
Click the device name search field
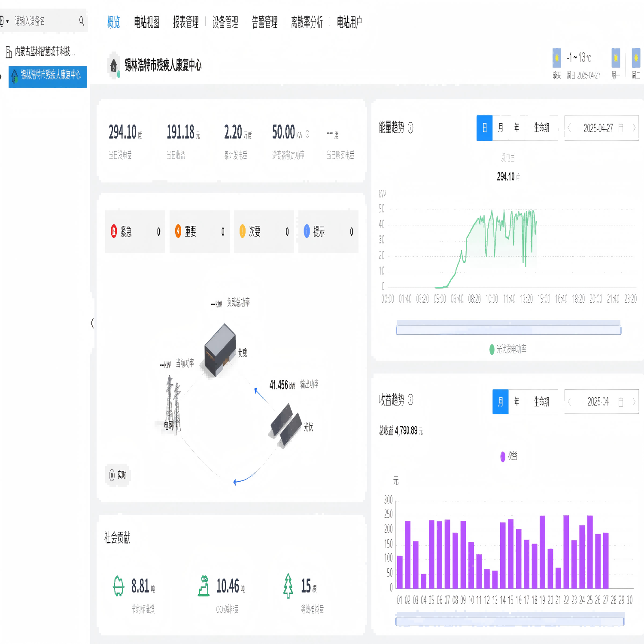pyautogui.click(x=43, y=21)
